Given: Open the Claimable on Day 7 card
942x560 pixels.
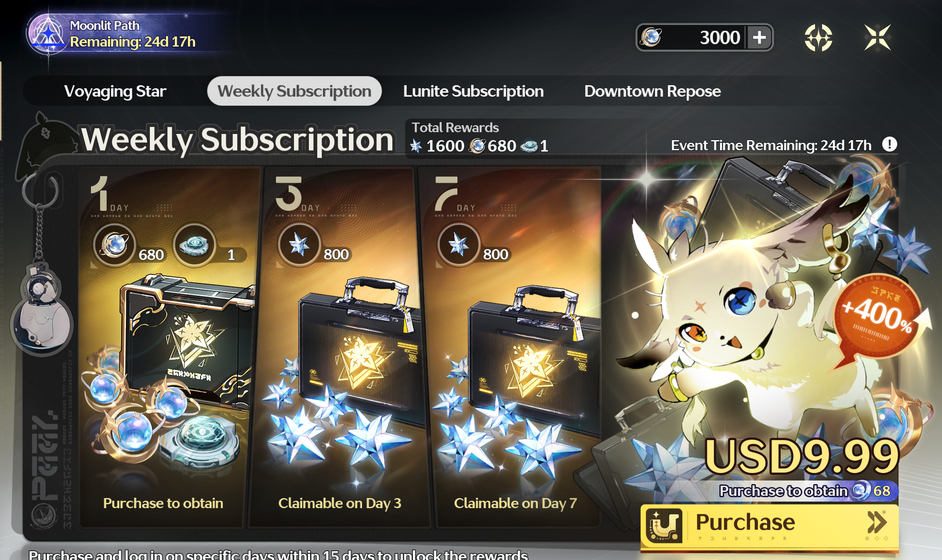Looking at the screenshot, I should pyautogui.click(x=515, y=347).
